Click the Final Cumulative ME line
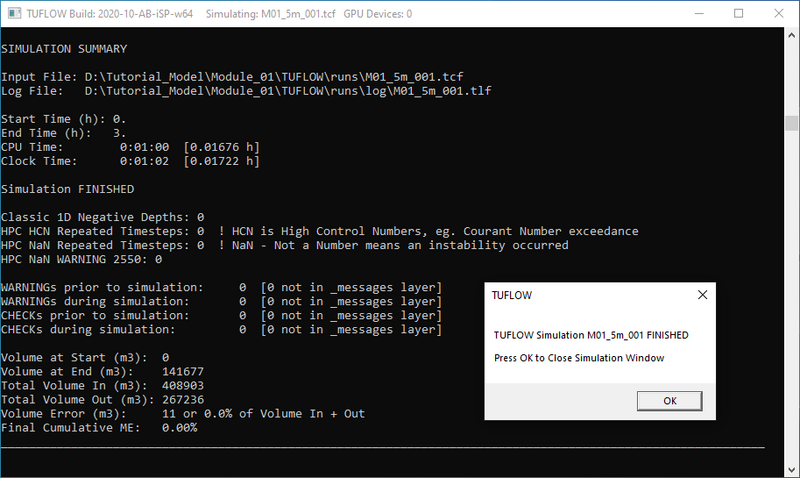Viewport: 800px width, 478px height. [x=99, y=427]
